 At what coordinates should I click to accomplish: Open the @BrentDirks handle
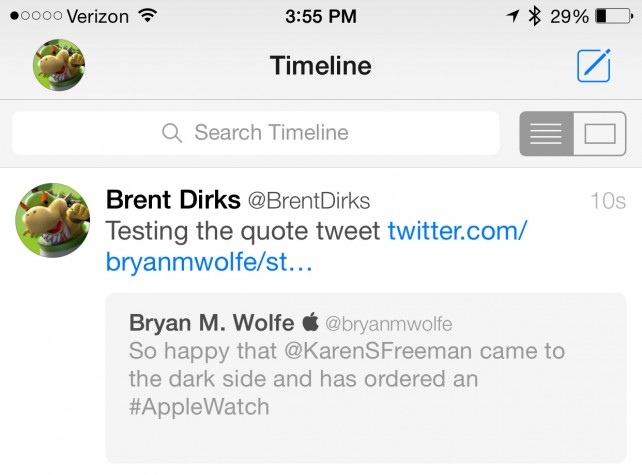coord(309,201)
